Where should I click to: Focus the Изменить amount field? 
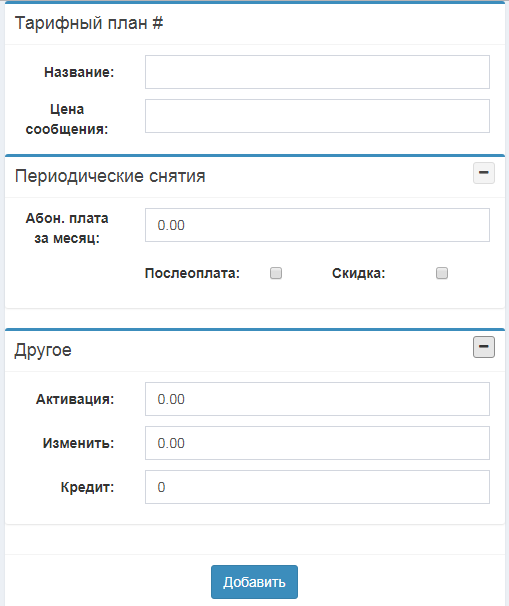(x=317, y=443)
